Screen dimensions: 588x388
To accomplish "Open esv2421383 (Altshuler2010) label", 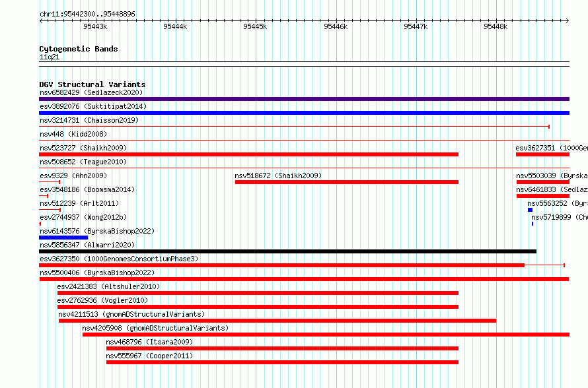I will (108, 286).
